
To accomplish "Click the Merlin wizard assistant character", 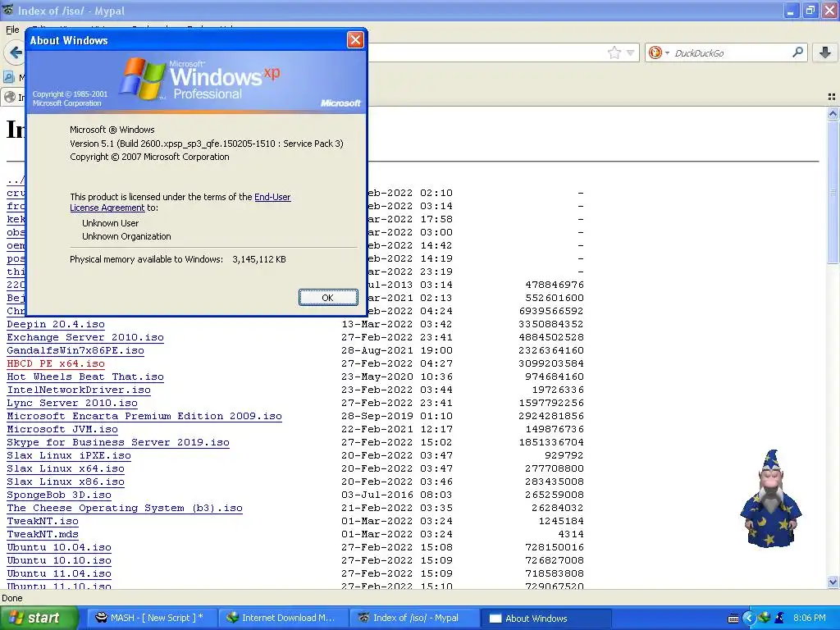I will coord(770,498).
